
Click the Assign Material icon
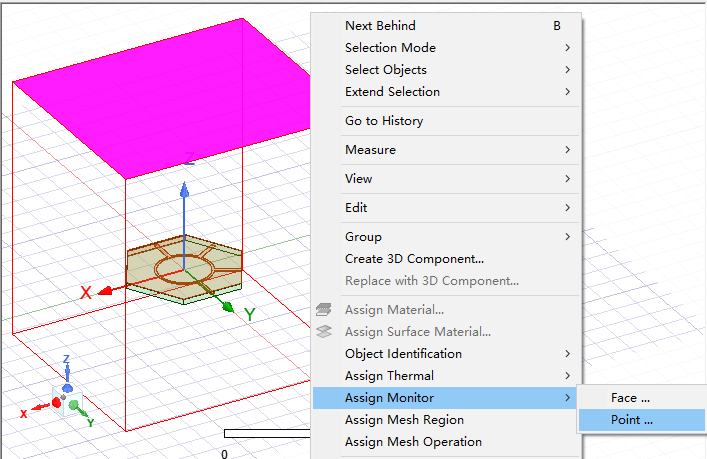click(x=323, y=310)
